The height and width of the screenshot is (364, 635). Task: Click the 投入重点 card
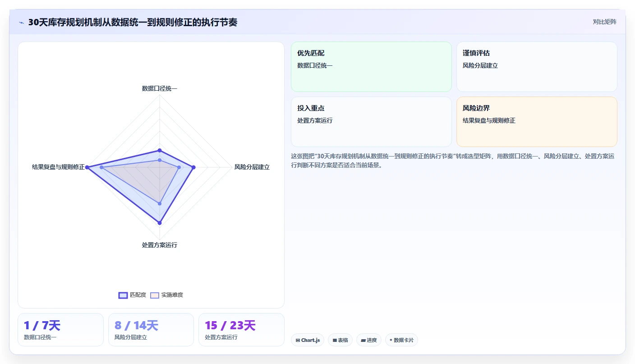pyautogui.click(x=371, y=122)
